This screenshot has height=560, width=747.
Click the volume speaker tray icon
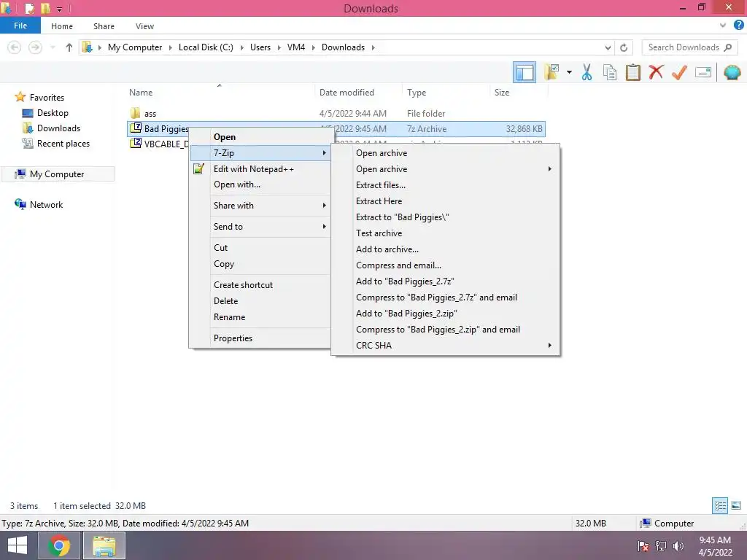(678, 546)
